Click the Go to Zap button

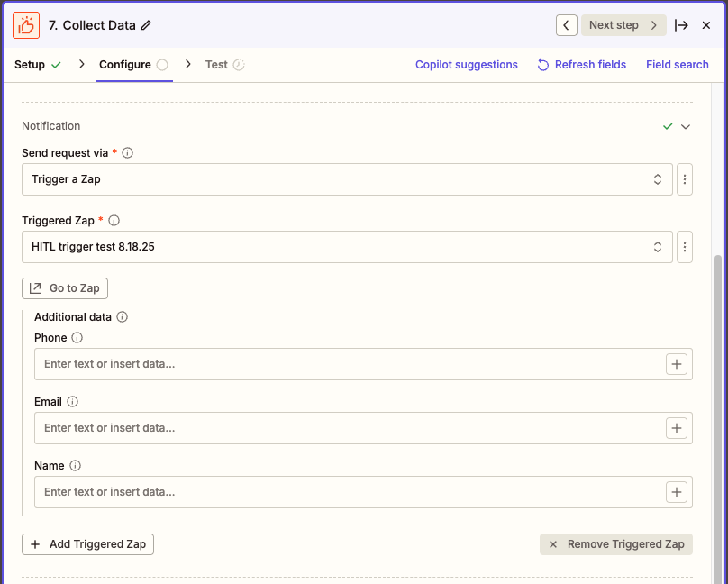coord(65,288)
